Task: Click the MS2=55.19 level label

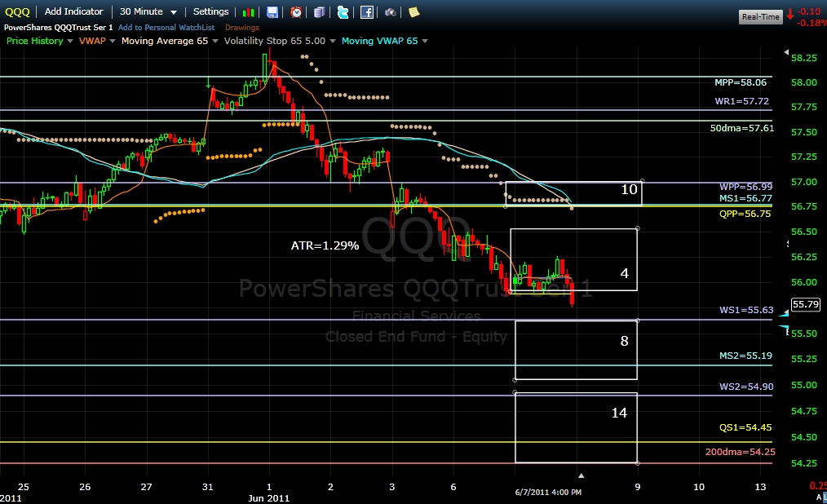Action: point(745,356)
